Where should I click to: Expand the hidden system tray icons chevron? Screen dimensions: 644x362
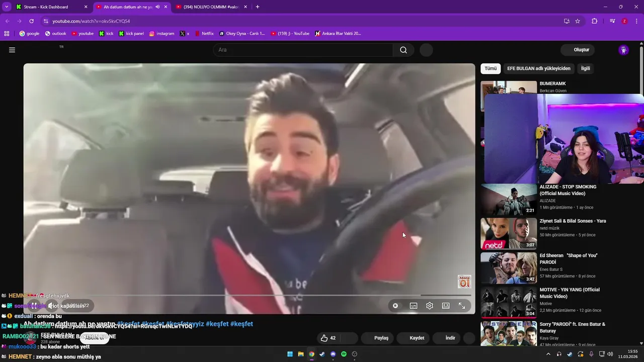(x=548, y=354)
